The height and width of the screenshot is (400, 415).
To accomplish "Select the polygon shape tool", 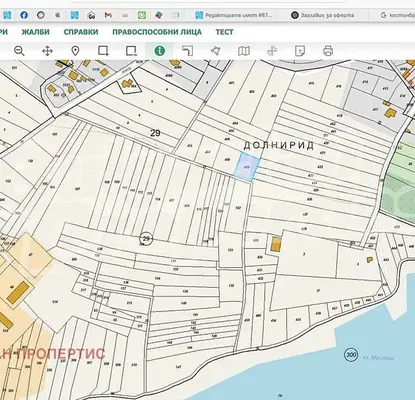I will click(216, 51).
